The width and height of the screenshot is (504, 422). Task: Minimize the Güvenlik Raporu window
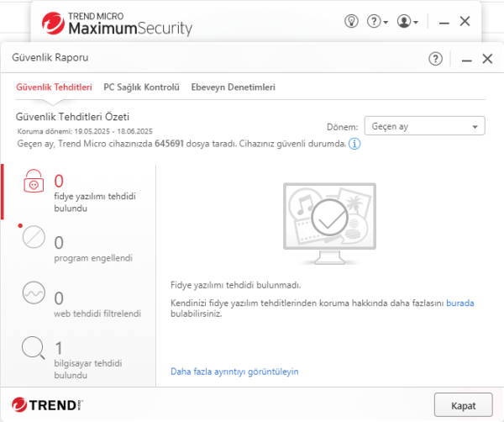tap(464, 59)
